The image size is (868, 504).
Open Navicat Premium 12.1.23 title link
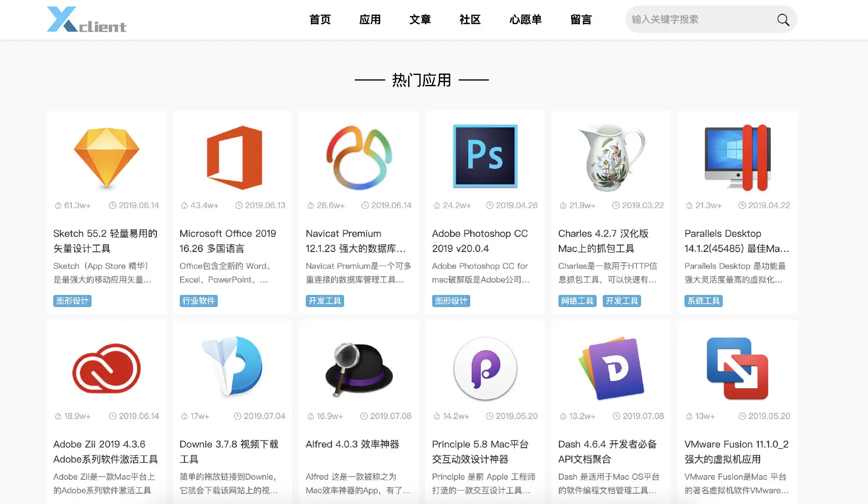[356, 241]
